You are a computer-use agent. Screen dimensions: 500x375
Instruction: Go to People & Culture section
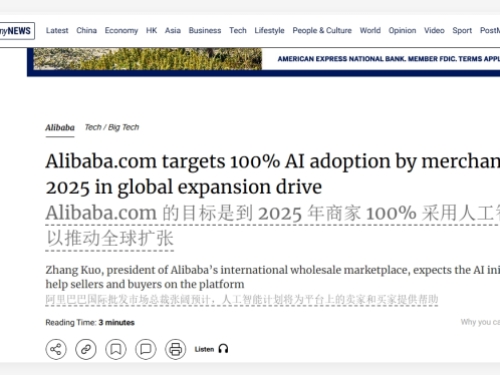click(322, 30)
